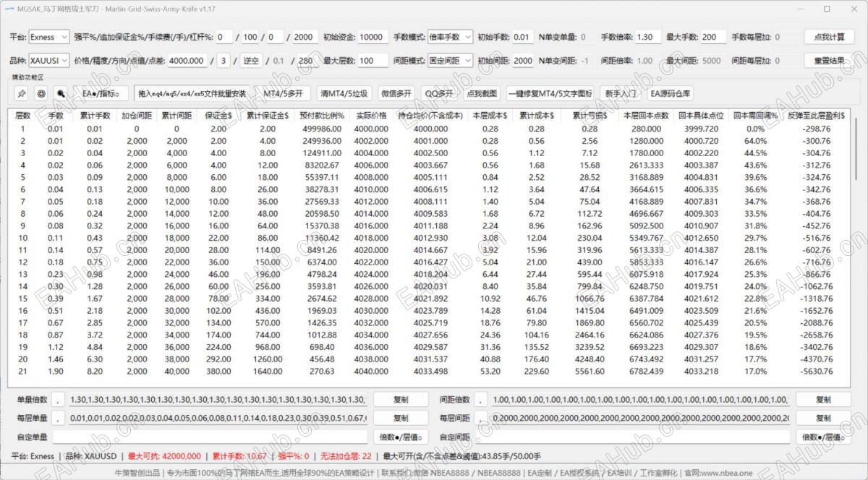Viewport: 868px width, 480px height.
Task: Click the 实际价格 column header
Action: [371, 115]
